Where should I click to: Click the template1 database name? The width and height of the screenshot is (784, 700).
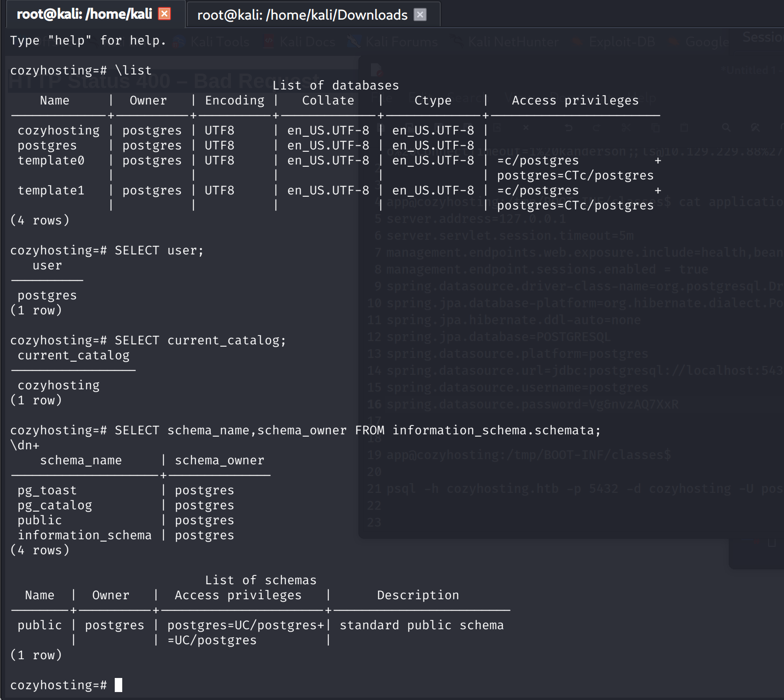coord(51,190)
